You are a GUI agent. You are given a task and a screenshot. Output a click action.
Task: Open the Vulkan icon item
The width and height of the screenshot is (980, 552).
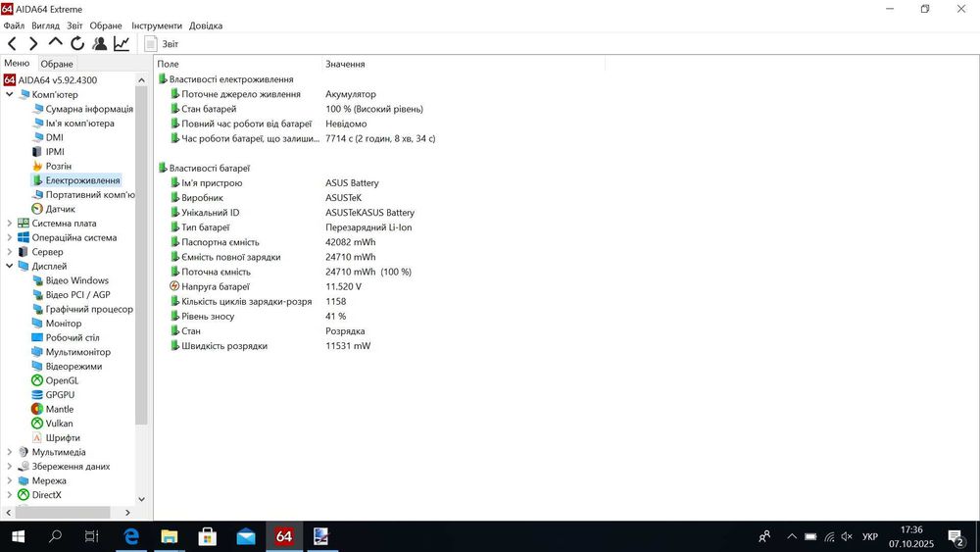coord(52,424)
